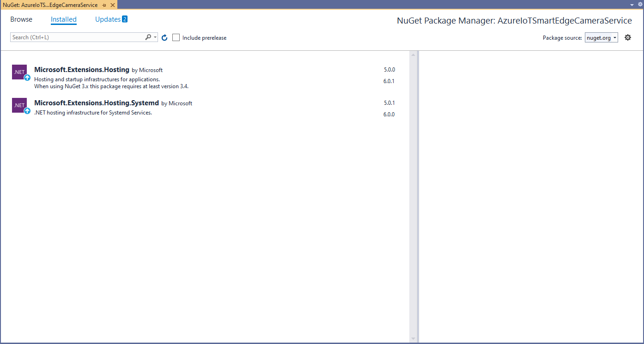
Task: Select the Microsoft.Extensions.Hosting.Systemd package name
Action: (97, 103)
